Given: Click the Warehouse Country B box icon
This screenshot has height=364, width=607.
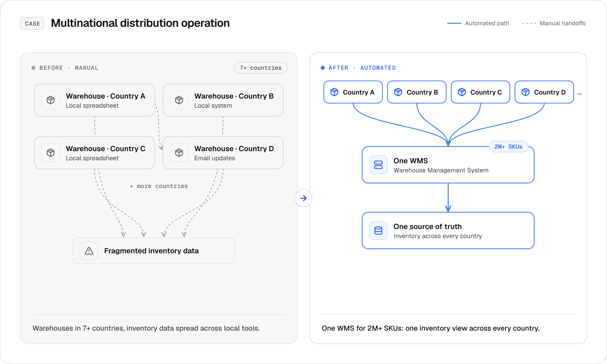Looking at the screenshot, I should [179, 100].
